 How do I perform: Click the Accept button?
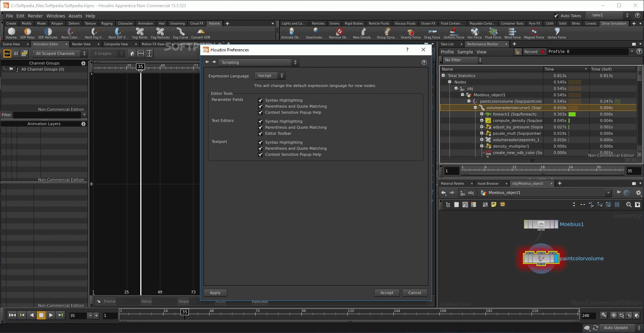387,293
